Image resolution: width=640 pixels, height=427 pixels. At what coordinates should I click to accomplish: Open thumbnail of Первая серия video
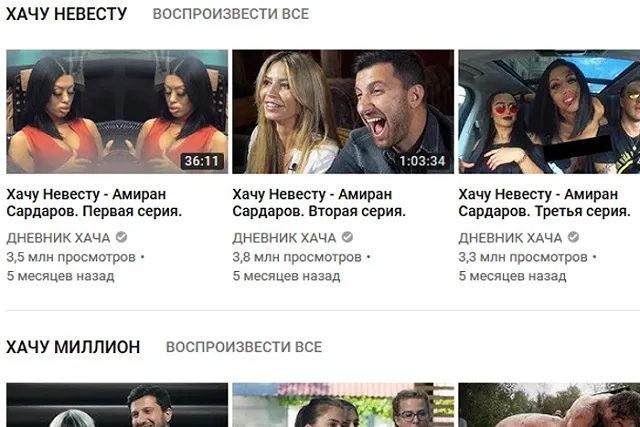[117, 112]
